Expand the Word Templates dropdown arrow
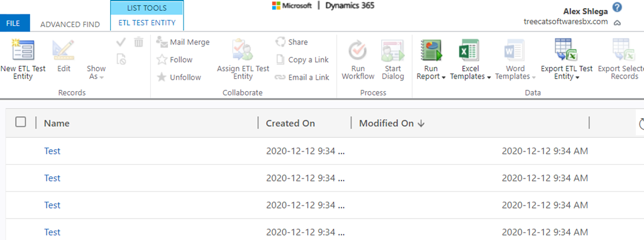The width and height of the screenshot is (644, 240). [x=533, y=77]
